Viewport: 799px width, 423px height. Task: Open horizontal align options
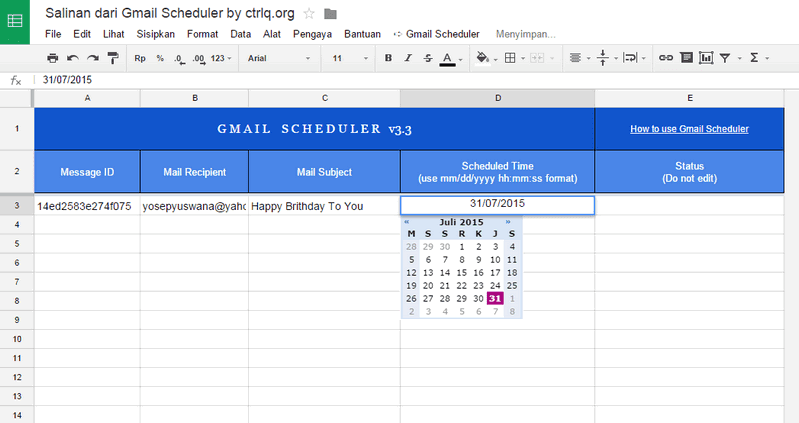click(x=575, y=58)
